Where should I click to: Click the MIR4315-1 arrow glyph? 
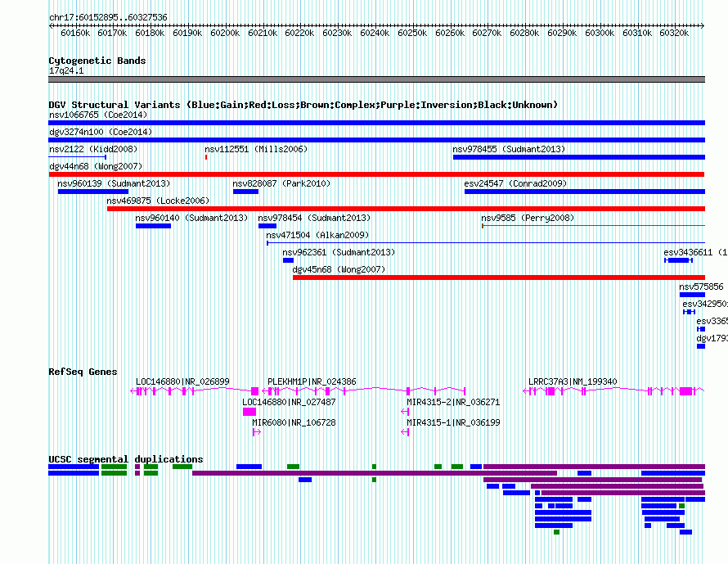[405, 432]
